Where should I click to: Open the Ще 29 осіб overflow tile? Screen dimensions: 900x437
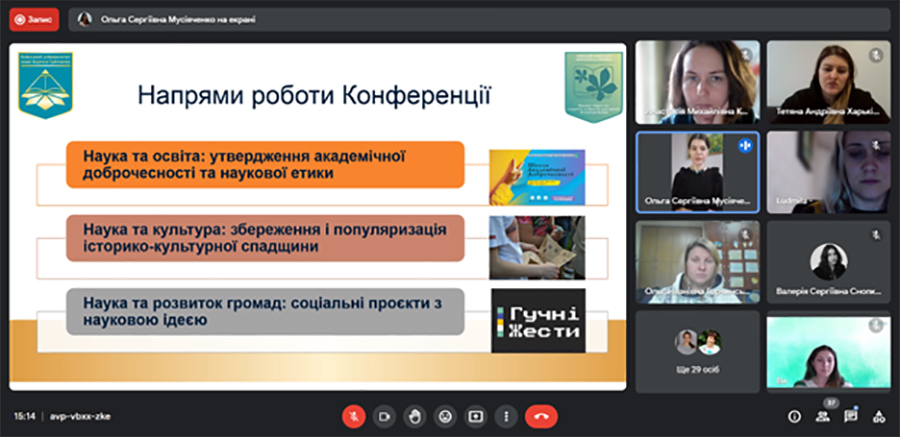tap(697, 352)
